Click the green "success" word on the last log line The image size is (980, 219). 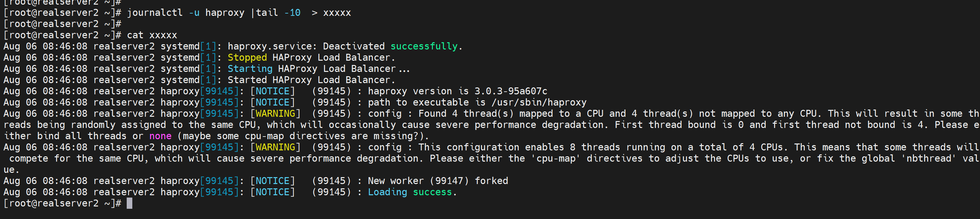432,192
